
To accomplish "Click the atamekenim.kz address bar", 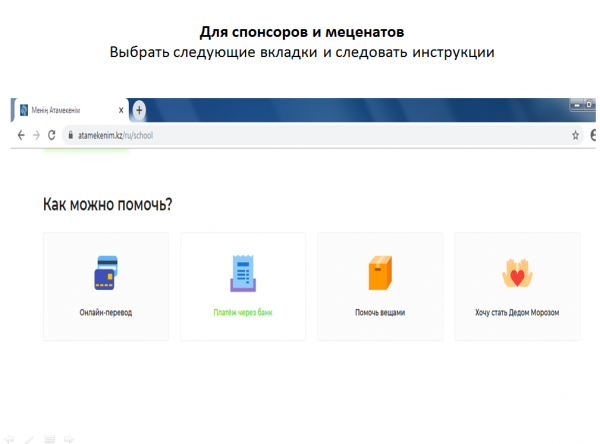I will click(x=300, y=134).
